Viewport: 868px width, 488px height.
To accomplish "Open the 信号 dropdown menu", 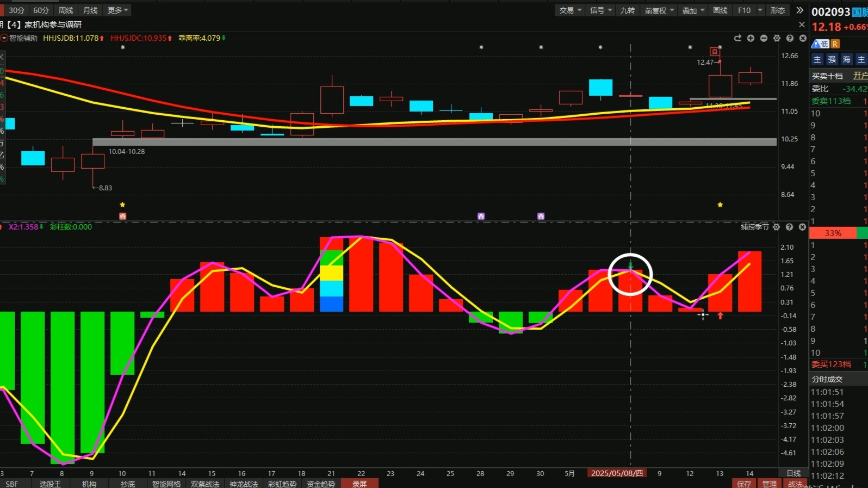I will (601, 10).
